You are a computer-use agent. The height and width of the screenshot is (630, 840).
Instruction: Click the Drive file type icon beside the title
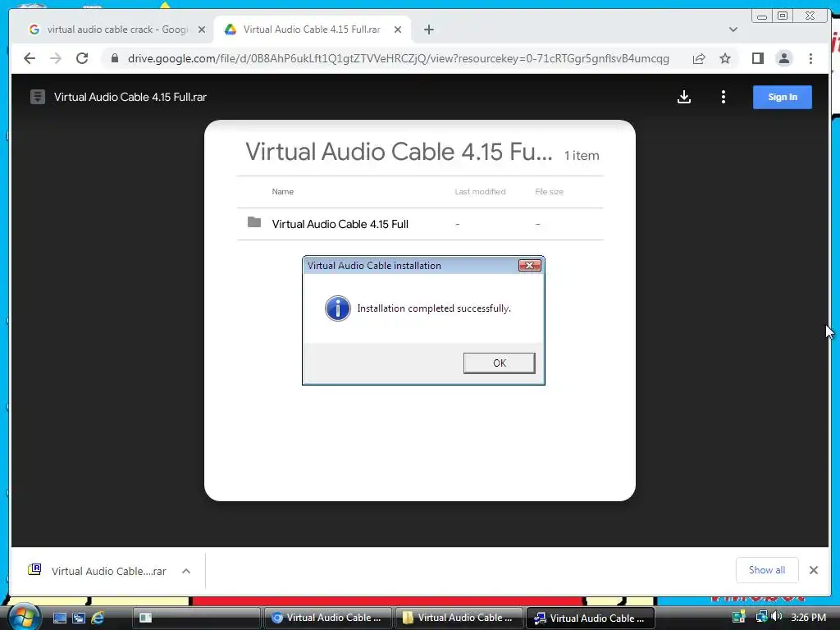pos(38,97)
